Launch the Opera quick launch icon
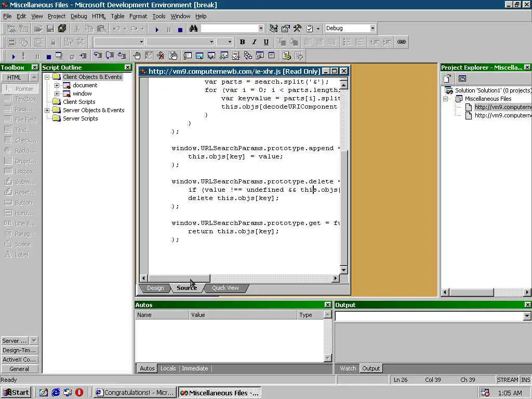 [79, 393]
